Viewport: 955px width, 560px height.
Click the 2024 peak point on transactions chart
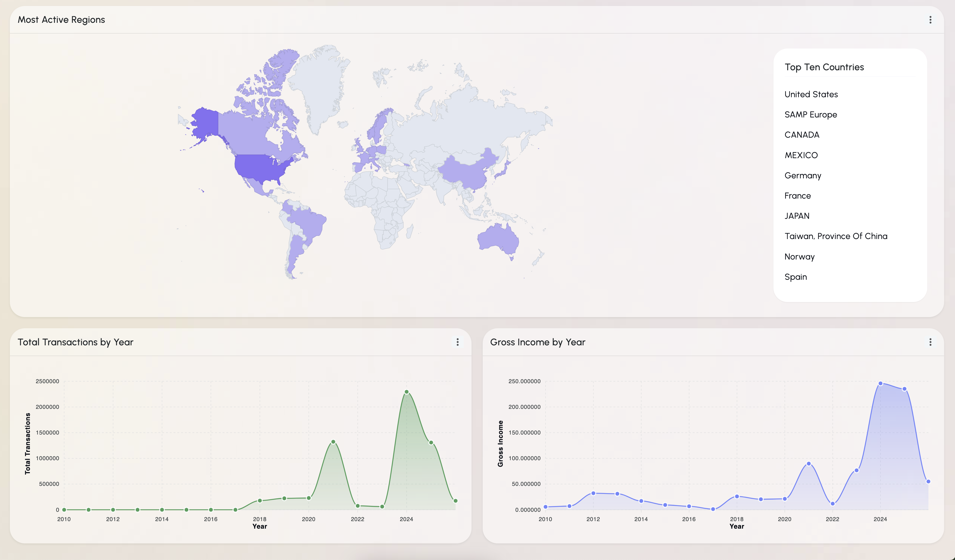click(x=407, y=392)
